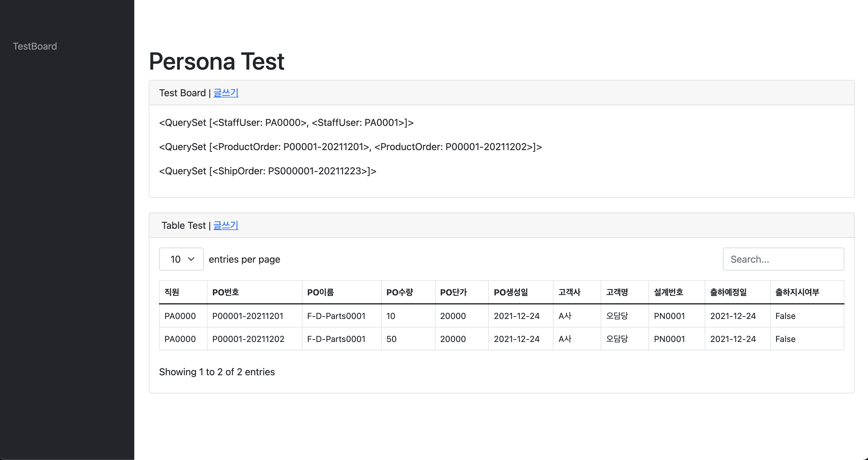868x460 pixels.
Task: Sort table by PO단가 column header
Action: [x=453, y=292]
